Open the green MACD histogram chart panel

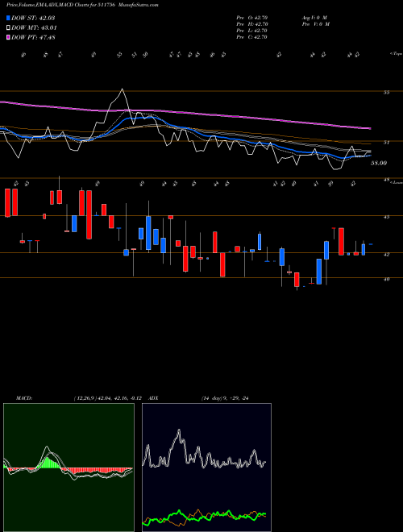[69, 468]
